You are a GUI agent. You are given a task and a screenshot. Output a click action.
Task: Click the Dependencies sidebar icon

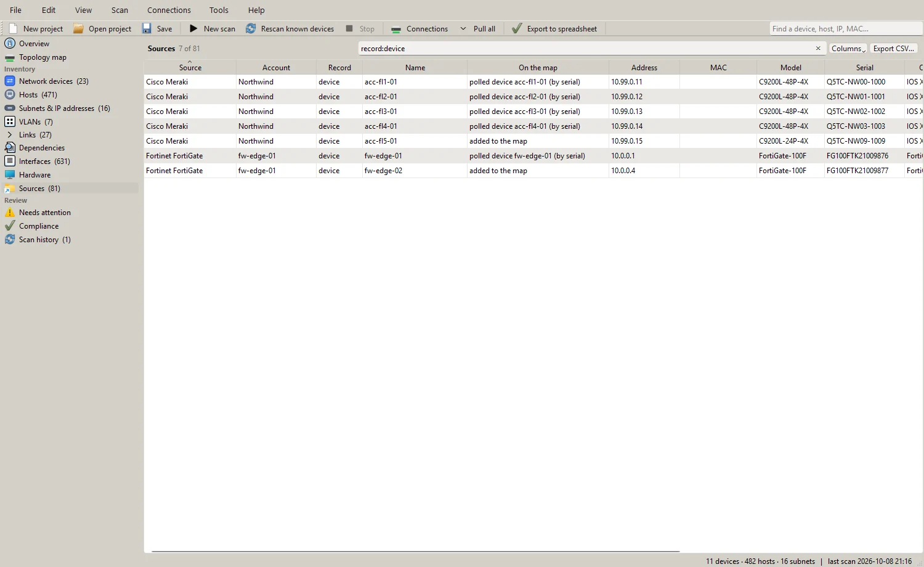(x=10, y=147)
